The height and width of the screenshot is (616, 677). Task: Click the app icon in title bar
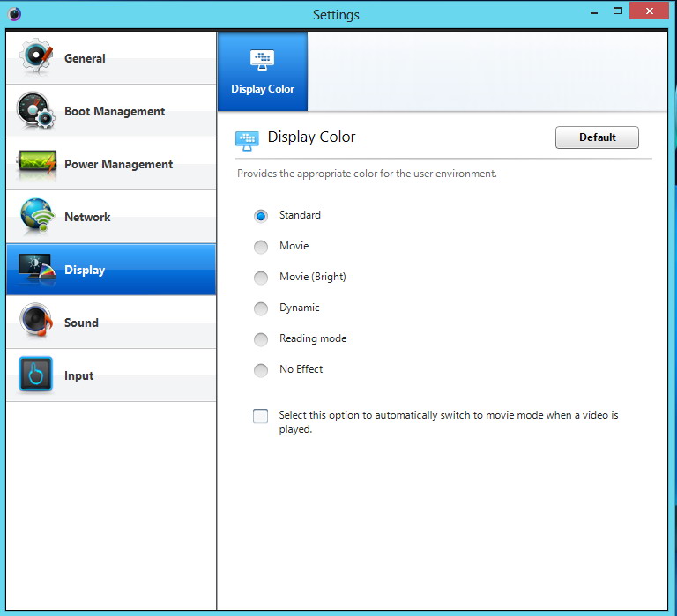[15, 14]
